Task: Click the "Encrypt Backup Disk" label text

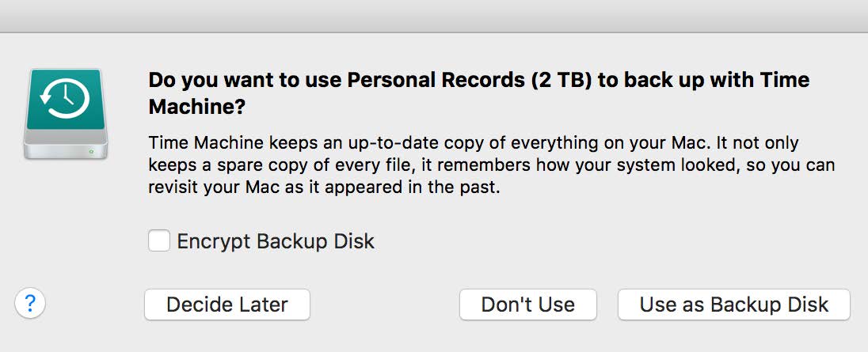Action: click(x=276, y=241)
